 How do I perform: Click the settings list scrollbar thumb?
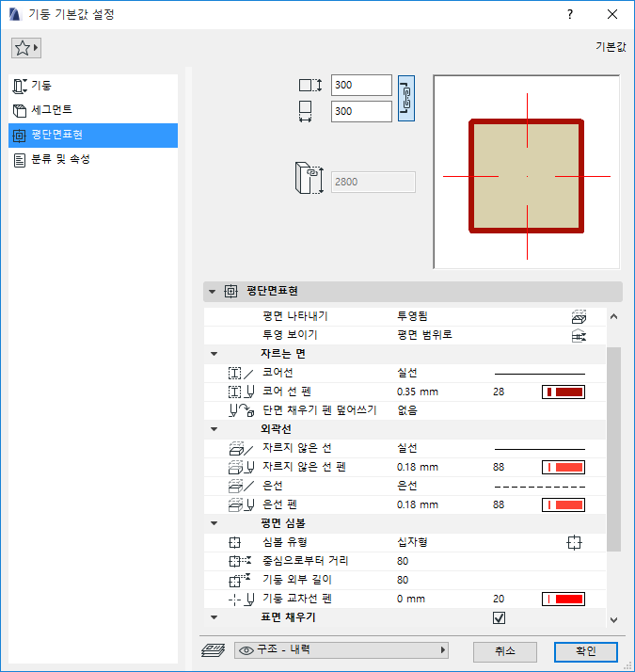613,450
